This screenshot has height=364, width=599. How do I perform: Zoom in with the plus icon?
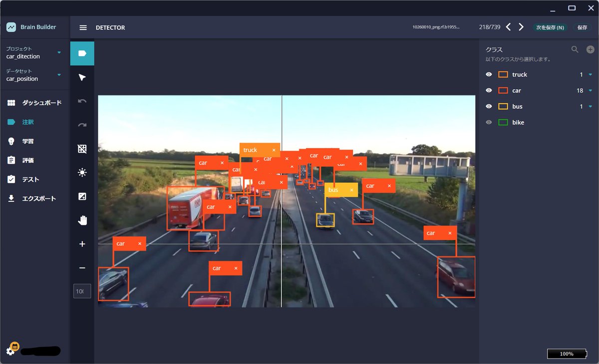(x=82, y=244)
